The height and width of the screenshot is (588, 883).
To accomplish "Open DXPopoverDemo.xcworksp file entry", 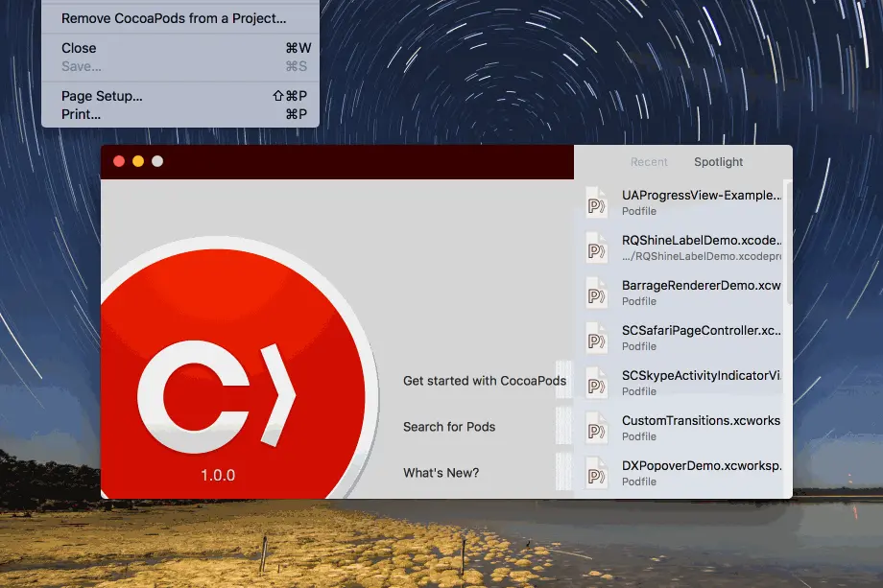I will click(x=680, y=473).
